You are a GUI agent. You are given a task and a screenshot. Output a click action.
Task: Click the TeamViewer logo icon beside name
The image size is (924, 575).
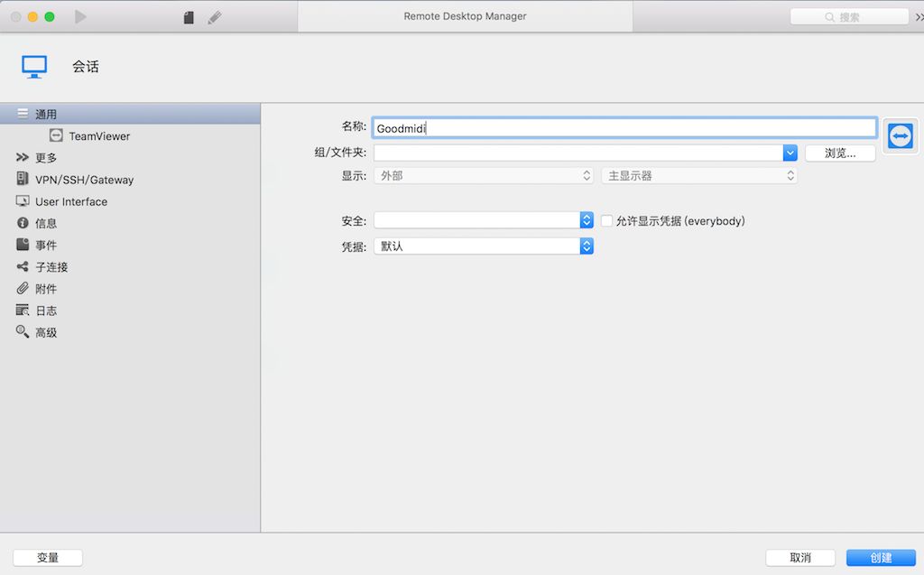coord(900,136)
